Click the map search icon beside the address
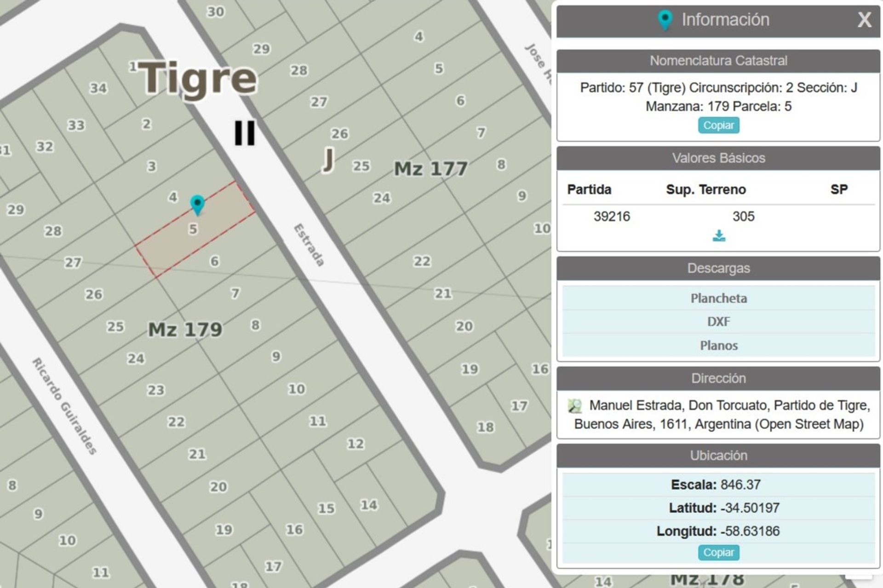Viewport: 883px width, 588px height. click(574, 406)
